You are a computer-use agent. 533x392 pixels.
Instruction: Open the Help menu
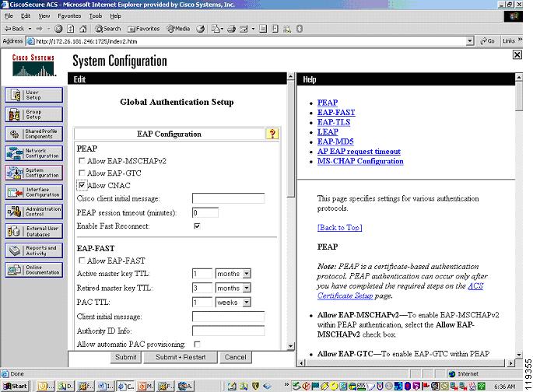coord(115,16)
